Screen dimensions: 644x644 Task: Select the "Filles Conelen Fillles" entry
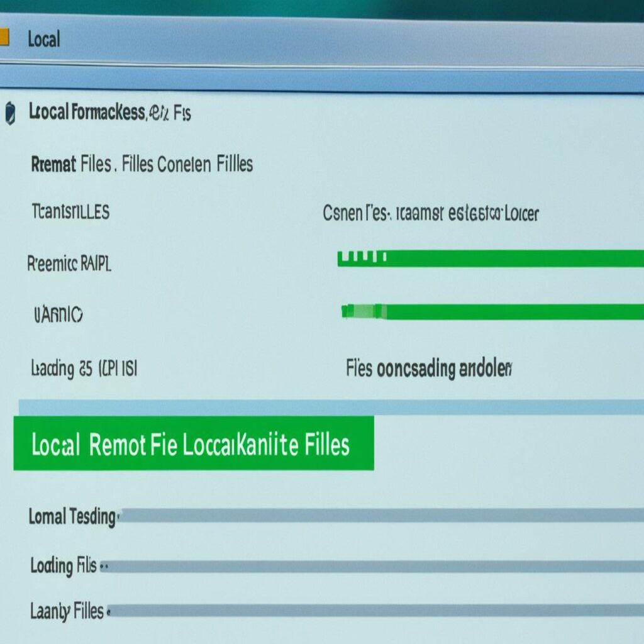[187, 165]
